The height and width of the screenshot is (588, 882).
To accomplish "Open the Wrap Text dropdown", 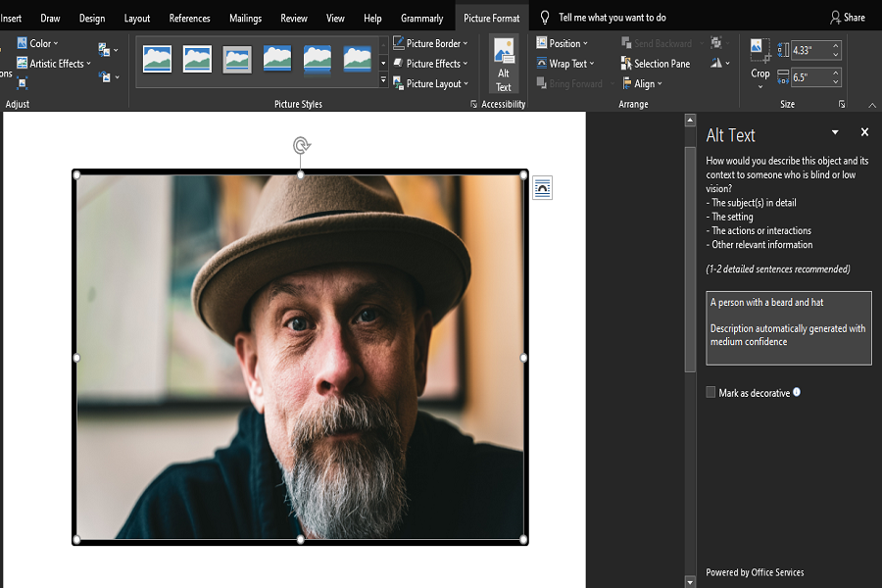I will [565, 63].
